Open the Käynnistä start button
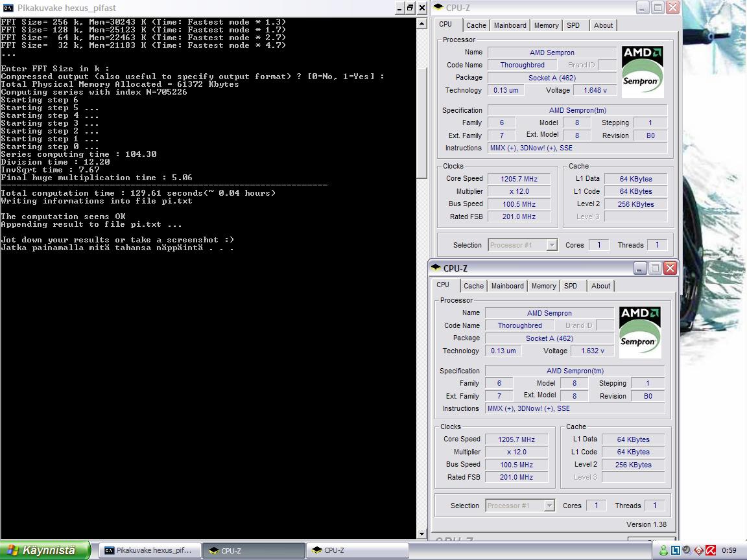The image size is (747, 560). 45,550
